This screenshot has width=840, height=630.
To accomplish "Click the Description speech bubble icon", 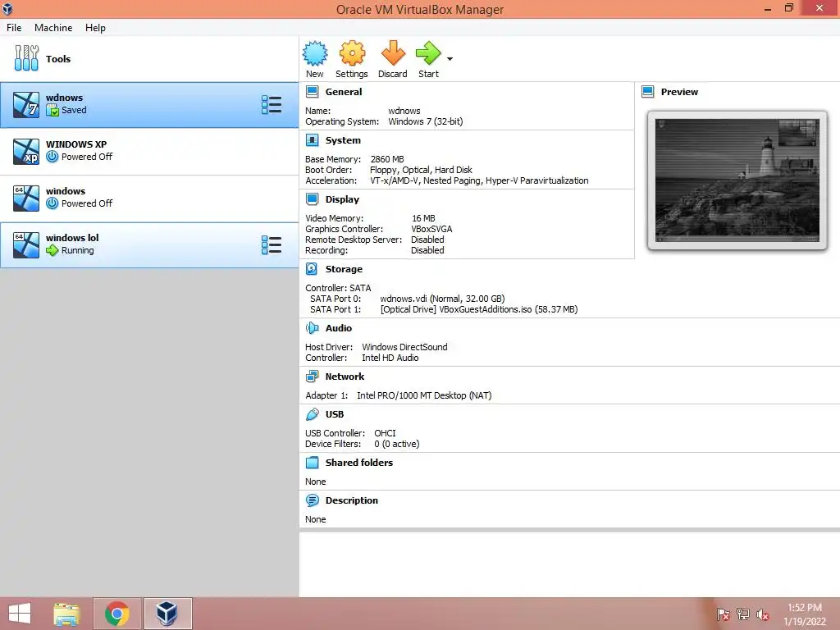I will click(x=312, y=500).
